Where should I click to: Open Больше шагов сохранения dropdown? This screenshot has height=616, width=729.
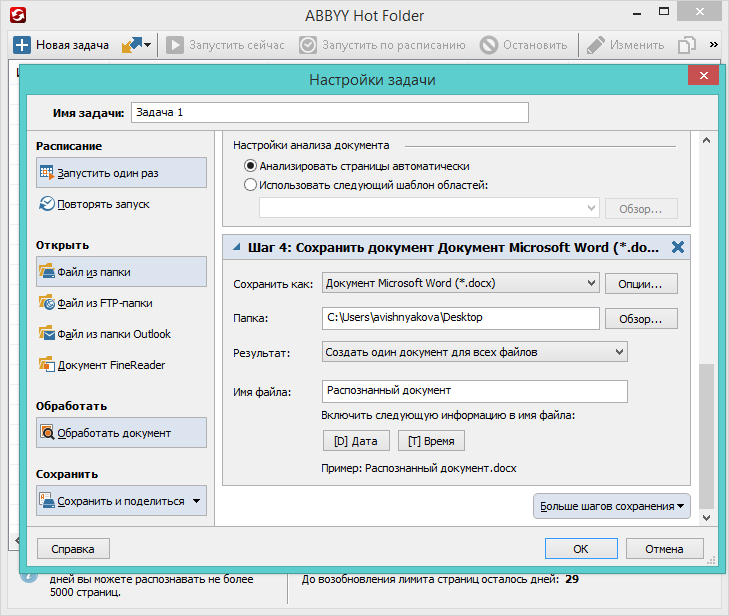point(611,506)
